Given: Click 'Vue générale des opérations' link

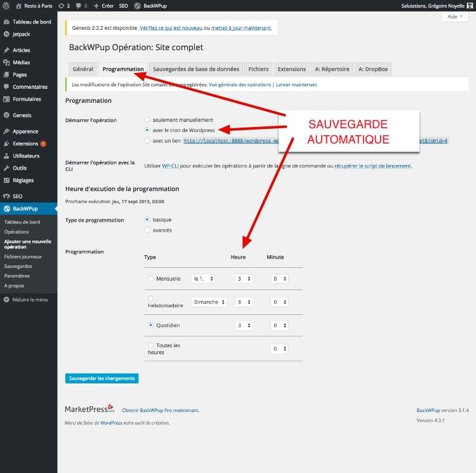Looking at the screenshot, I should coord(240,84).
